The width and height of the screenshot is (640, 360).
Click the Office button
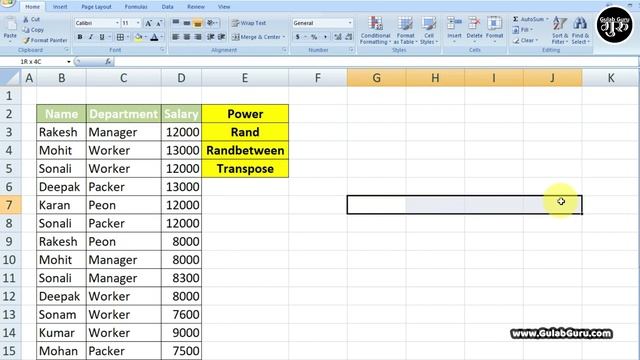point(7,3)
